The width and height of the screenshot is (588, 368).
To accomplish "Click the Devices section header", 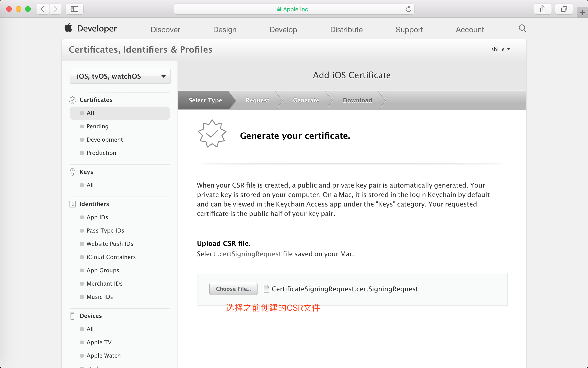I will (91, 316).
